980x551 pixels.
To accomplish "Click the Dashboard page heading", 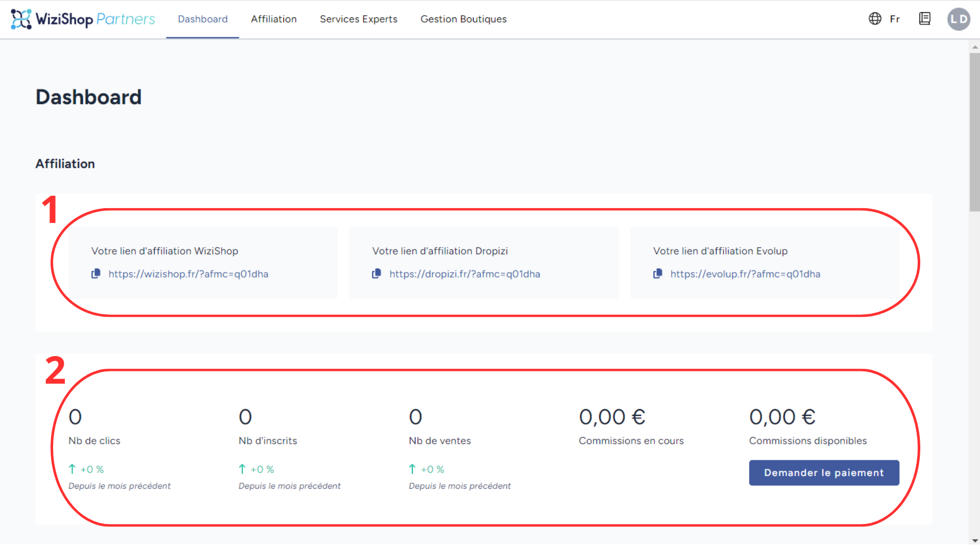I will 88,97.
